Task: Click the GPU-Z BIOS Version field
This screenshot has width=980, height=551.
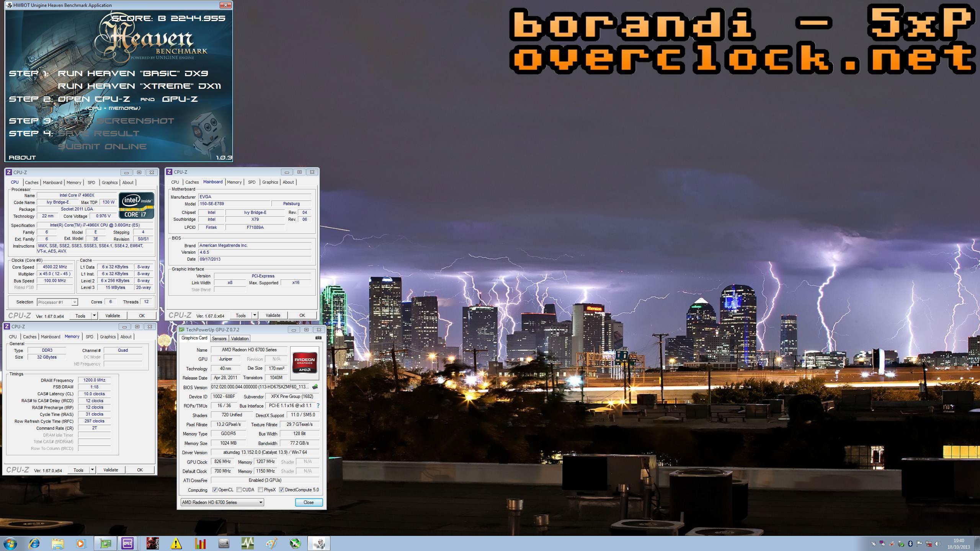Action: [260, 387]
